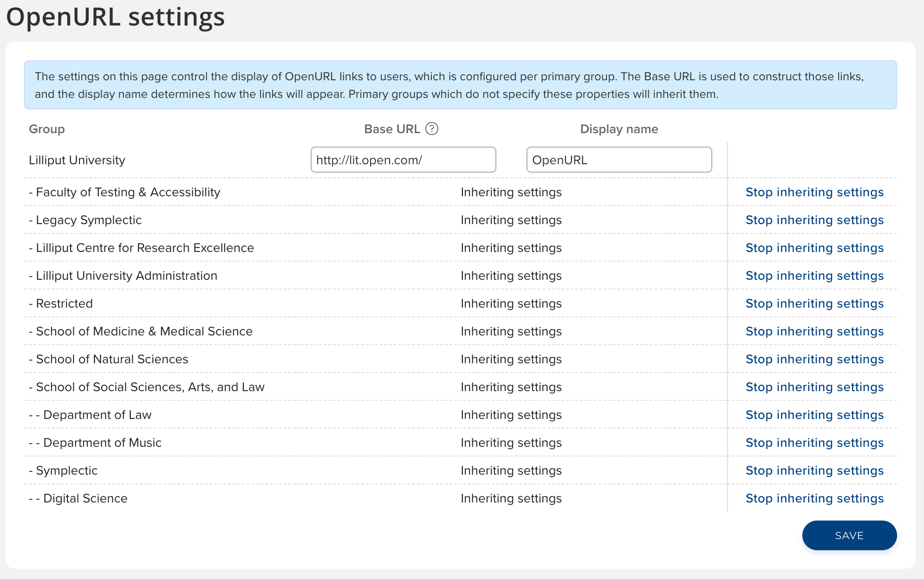
Task: Stop inheriting settings for Symplectic group
Action: click(x=814, y=470)
